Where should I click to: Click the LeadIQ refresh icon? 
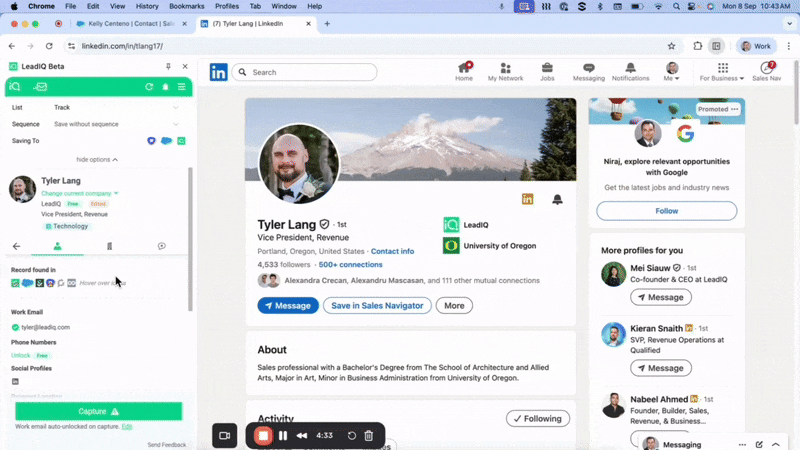point(149,87)
